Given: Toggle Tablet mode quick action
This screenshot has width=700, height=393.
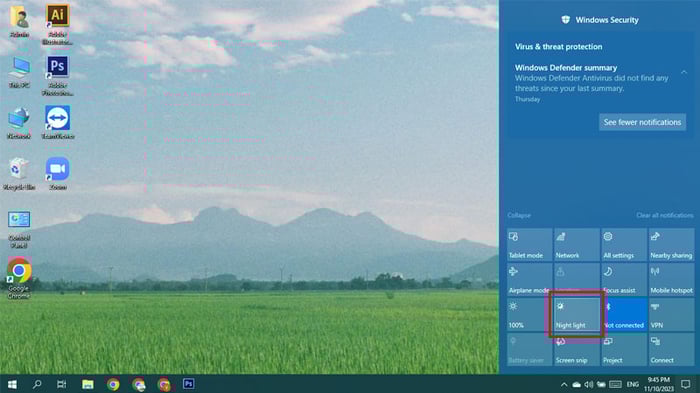Looking at the screenshot, I should 529,244.
